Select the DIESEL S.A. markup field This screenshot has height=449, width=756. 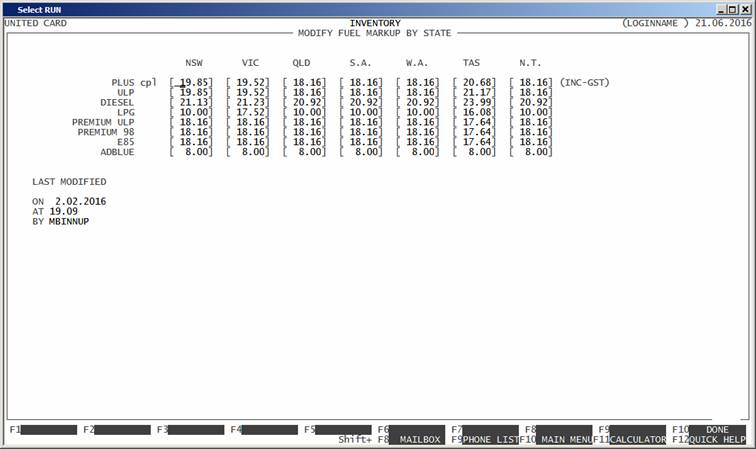click(x=361, y=102)
